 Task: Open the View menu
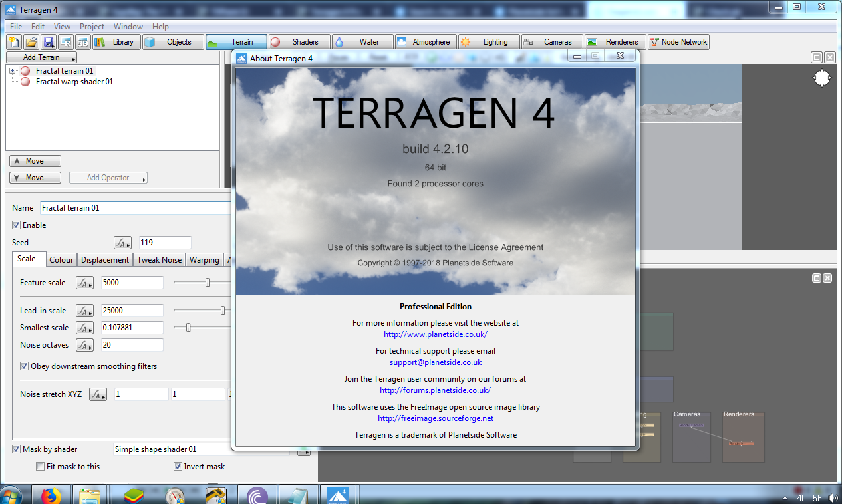pyautogui.click(x=62, y=27)
